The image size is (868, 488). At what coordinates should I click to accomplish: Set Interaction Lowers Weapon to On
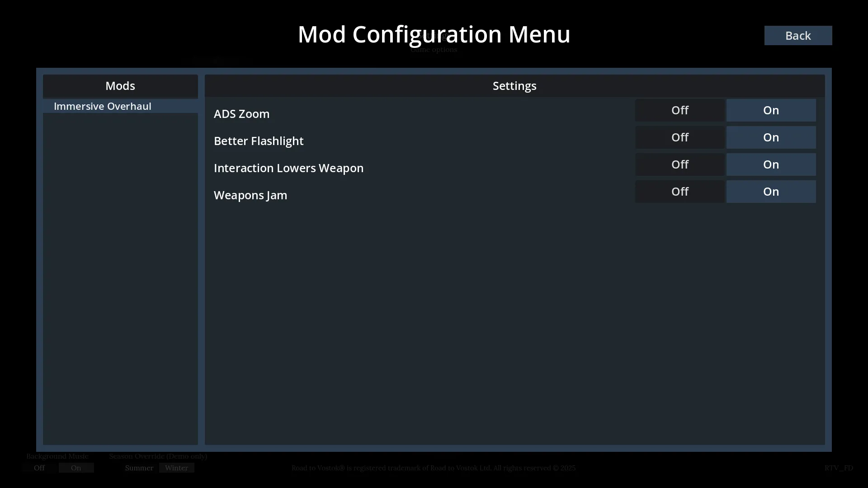coord(771,164)
